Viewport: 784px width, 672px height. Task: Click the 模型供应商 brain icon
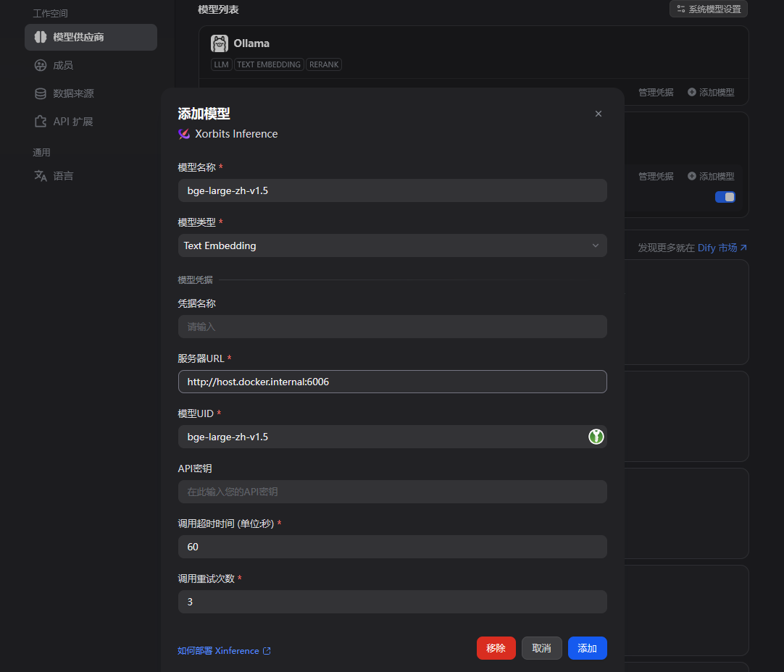(41, 37)
